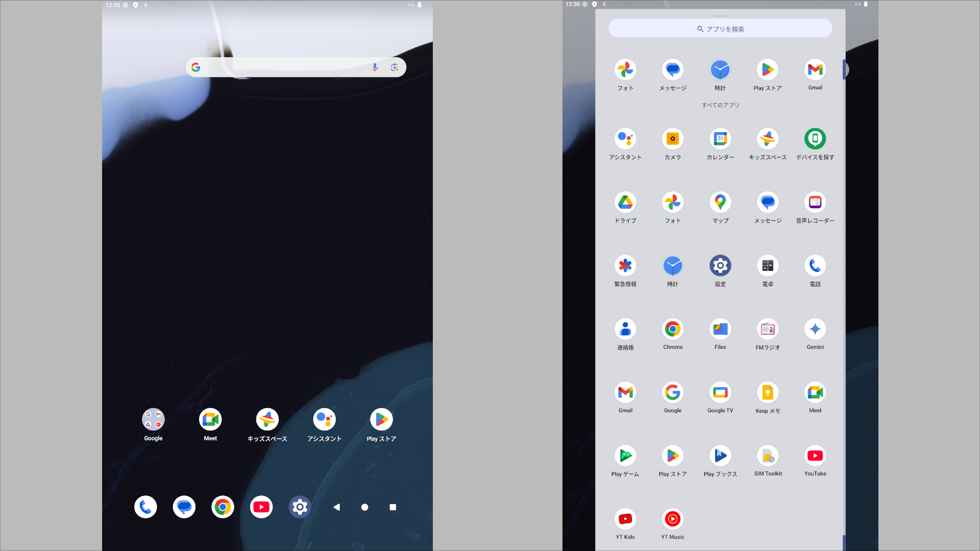The width and height of the screenshot is (980, 551).
Task: Tap the Home navigation circle button
Action: pos(364,507)
